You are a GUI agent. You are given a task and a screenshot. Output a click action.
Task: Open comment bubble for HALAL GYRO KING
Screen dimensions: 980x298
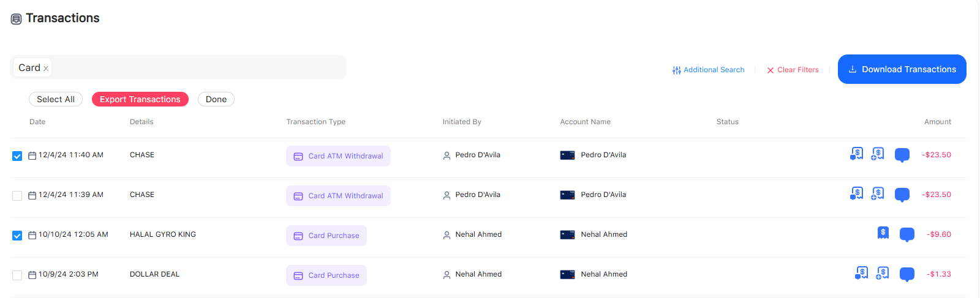click(907, 234)
